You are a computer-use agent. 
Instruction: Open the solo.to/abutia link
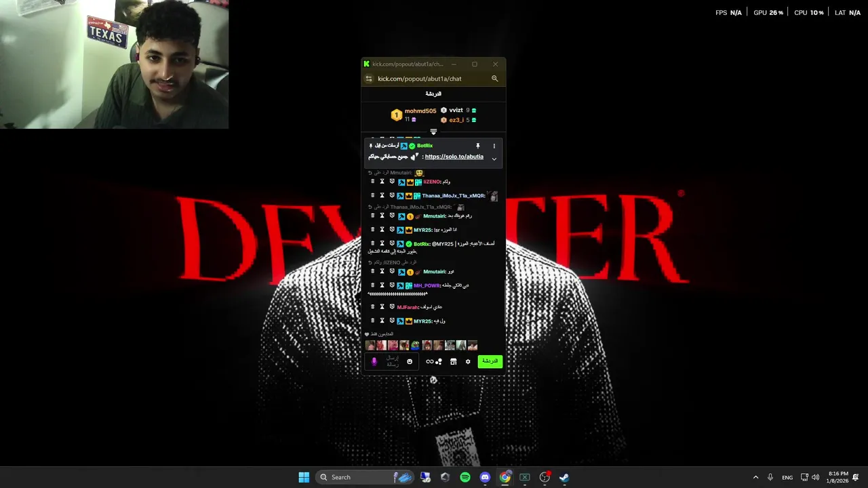[x=454, y=157]
